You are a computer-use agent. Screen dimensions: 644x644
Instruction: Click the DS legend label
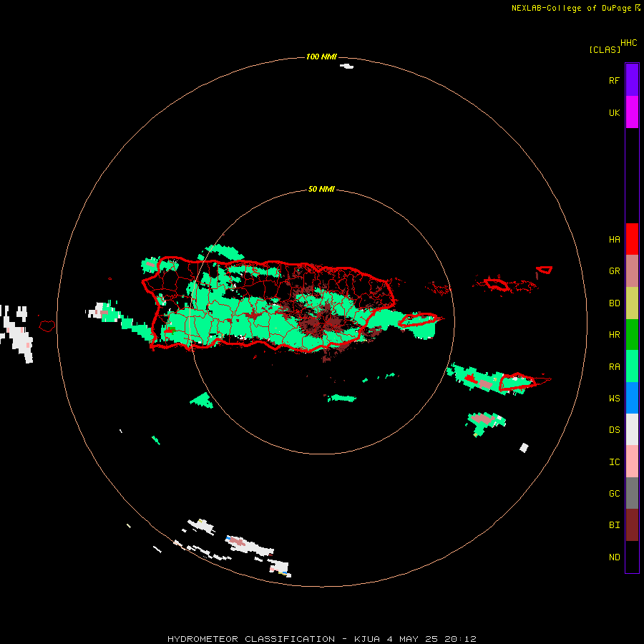pos(614,430)
